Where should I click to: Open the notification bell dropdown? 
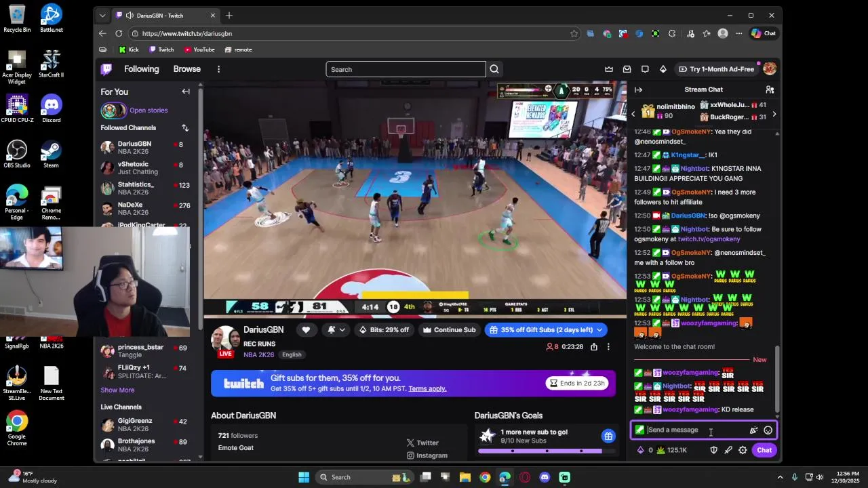click(336, 330)
